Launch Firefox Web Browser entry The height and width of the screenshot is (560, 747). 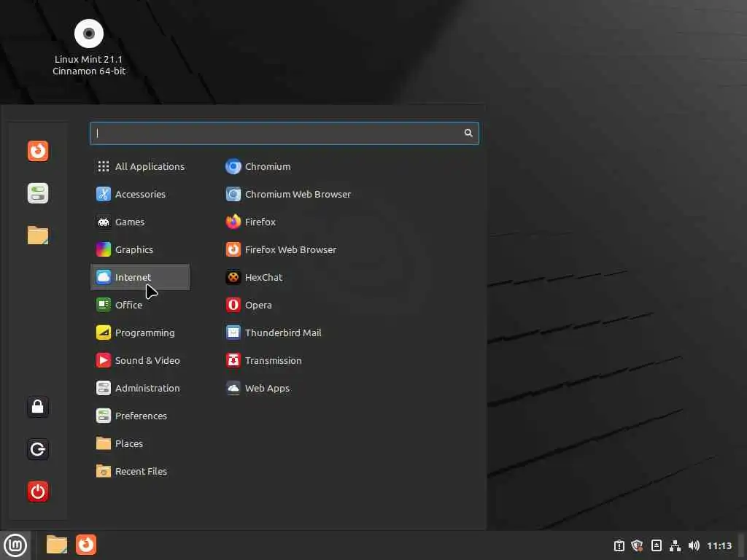click(281, 249)
